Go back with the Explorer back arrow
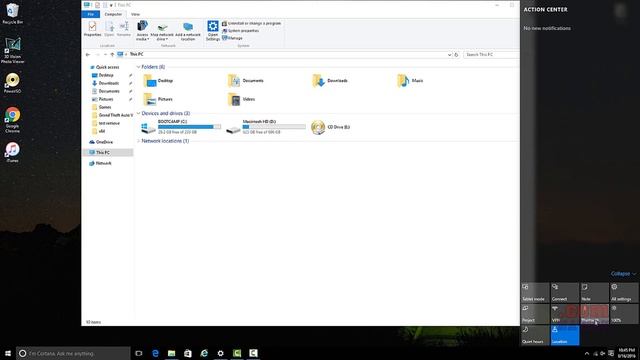 88,54
